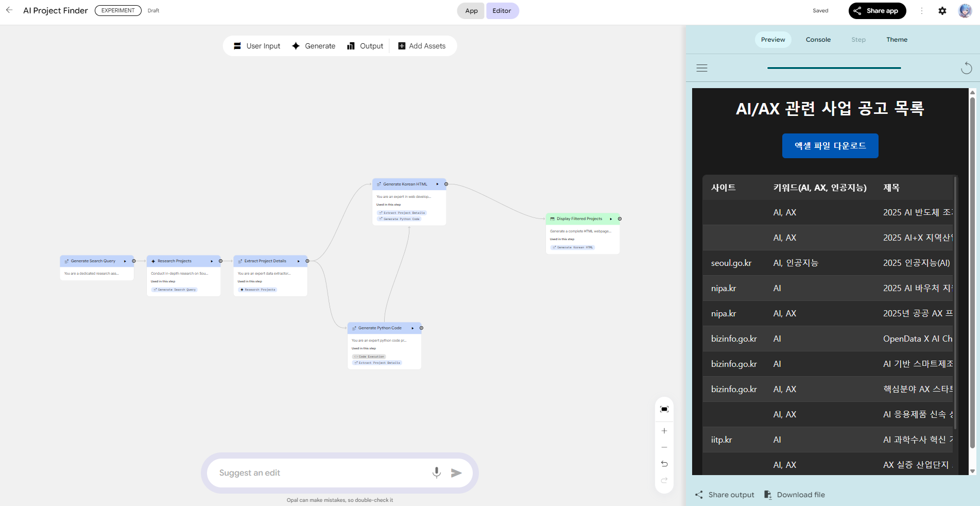Screen dimensions: 980x506
Task: Zoom out with the minus icon
Action: [664, 447]
